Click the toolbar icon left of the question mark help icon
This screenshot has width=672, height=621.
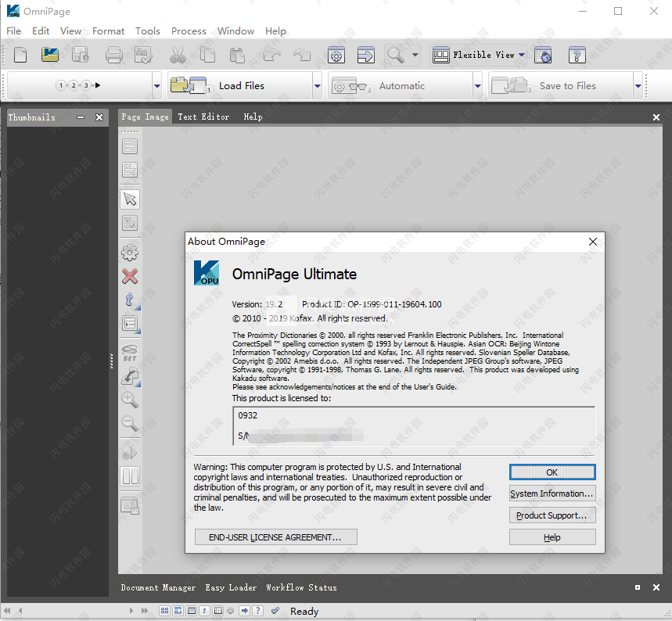point(543,56)
